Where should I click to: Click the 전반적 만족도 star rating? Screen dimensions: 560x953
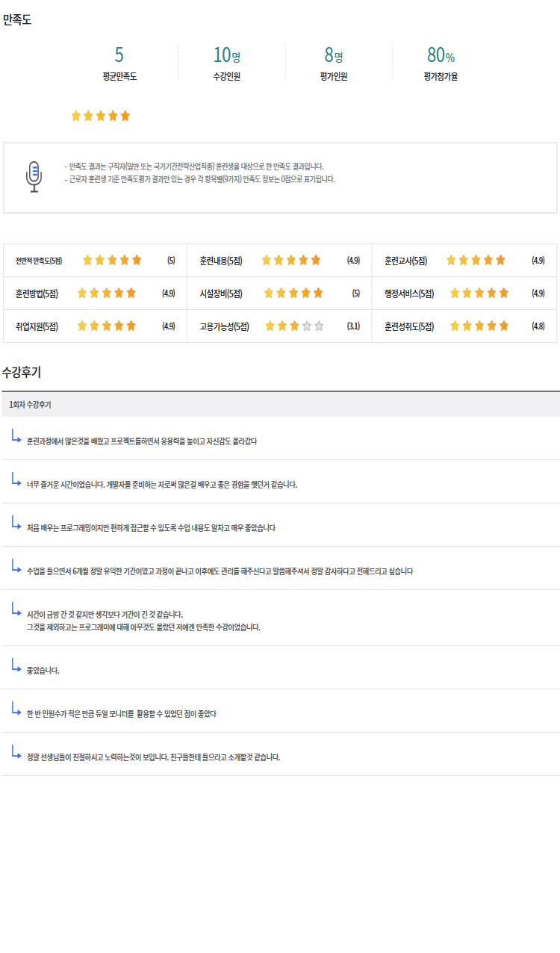tap(111, 261)
